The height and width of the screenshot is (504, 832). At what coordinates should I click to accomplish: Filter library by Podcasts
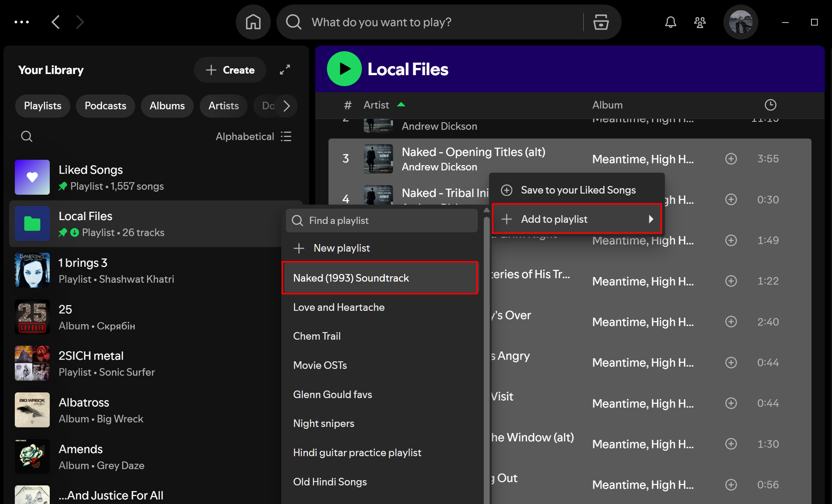tap(105, 106)
